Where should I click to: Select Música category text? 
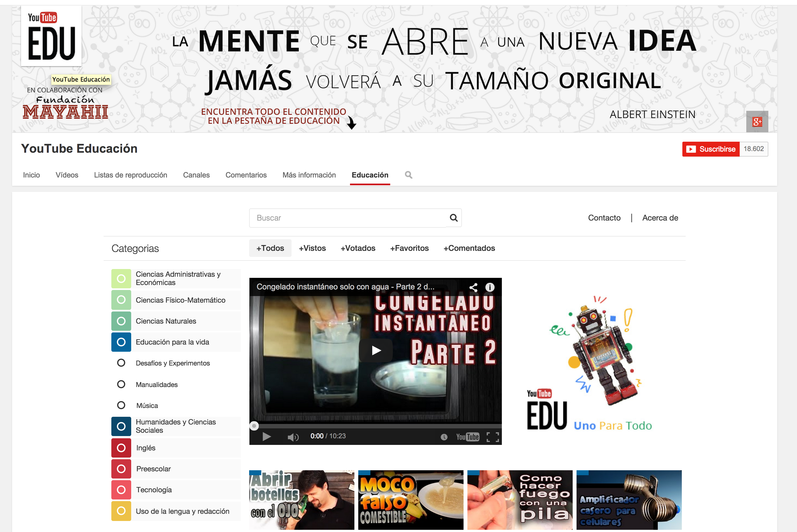[147, 406]
